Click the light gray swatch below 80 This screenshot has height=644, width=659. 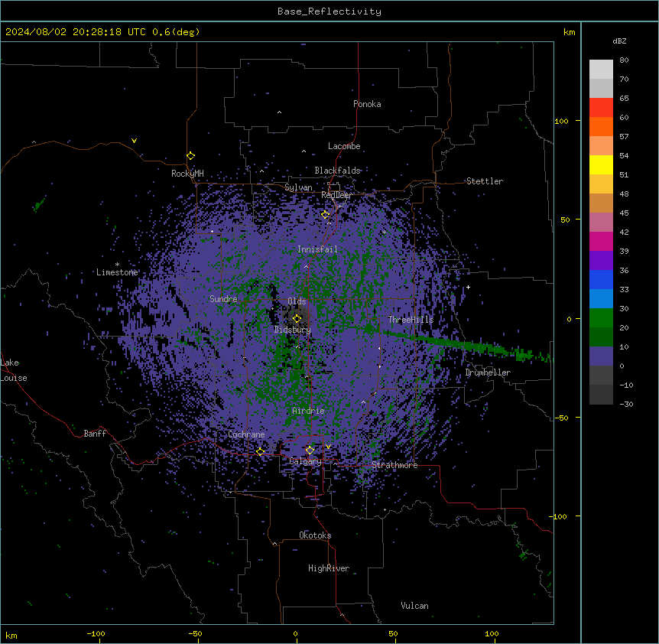point(601,70)
